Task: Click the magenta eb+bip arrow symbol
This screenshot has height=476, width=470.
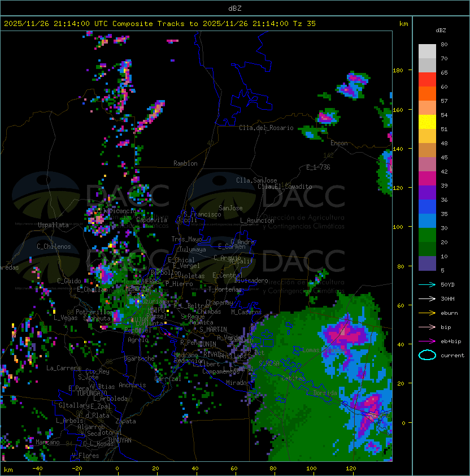Action: pos(427,341)
